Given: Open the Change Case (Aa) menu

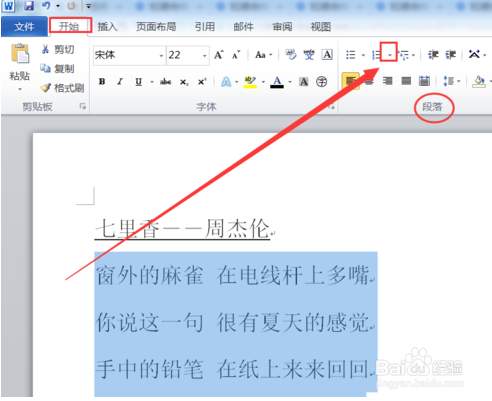Looking at the screenshot, I should [263, 55].
